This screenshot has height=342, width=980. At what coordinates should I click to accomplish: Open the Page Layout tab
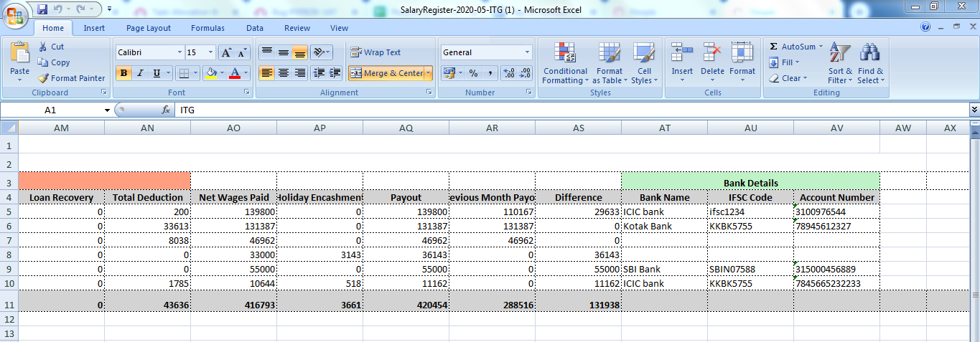[x=149, y=28]
